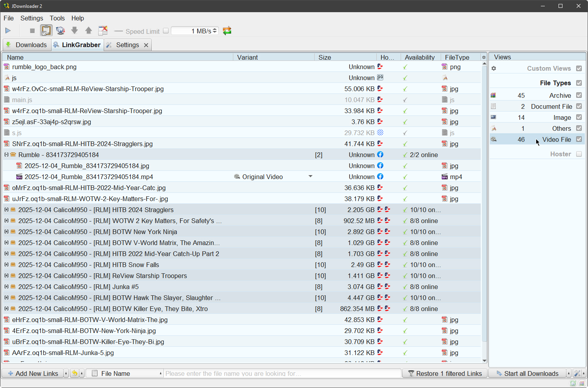Viewport: 588px width, 388px height.
Task: Open the Start all Downloads dropdown arrow
Action: coord(569,373)
